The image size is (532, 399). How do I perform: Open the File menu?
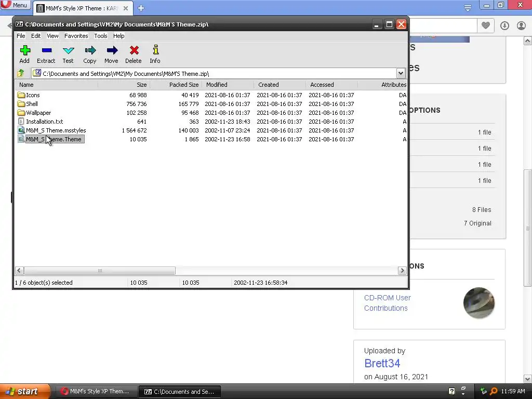click(x=21, y=36)
